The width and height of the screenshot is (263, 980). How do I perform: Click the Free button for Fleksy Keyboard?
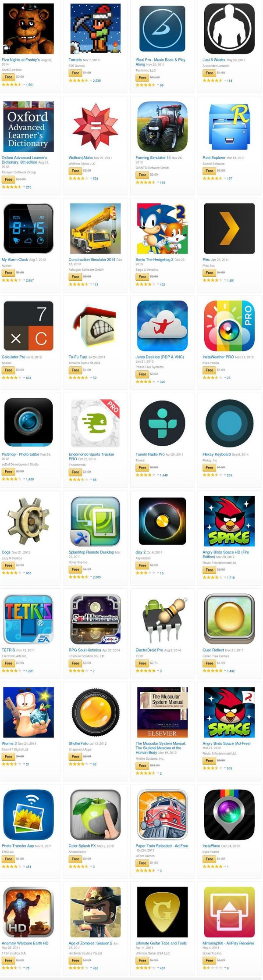coord(210,468)
